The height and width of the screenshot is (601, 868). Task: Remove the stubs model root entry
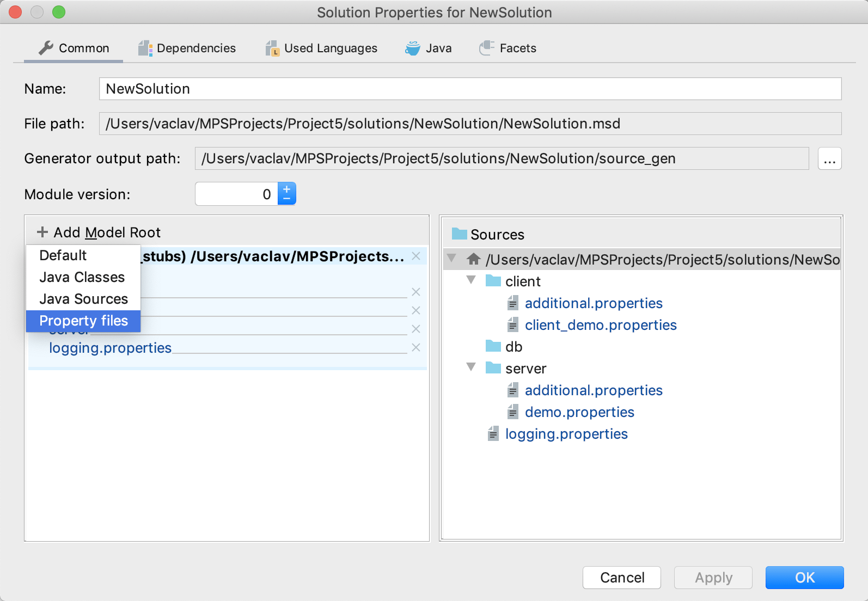click(x=416, y=256)
